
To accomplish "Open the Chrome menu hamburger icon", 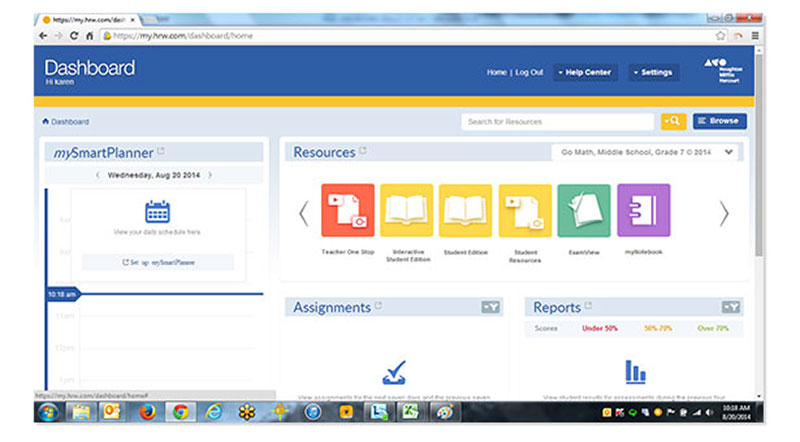I will [x=755, y=36].
